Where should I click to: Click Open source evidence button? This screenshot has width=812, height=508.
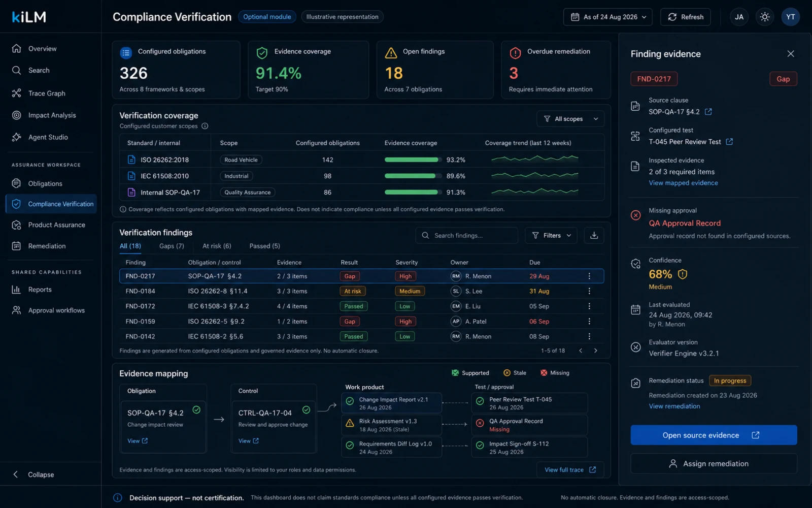click(714, 435)
